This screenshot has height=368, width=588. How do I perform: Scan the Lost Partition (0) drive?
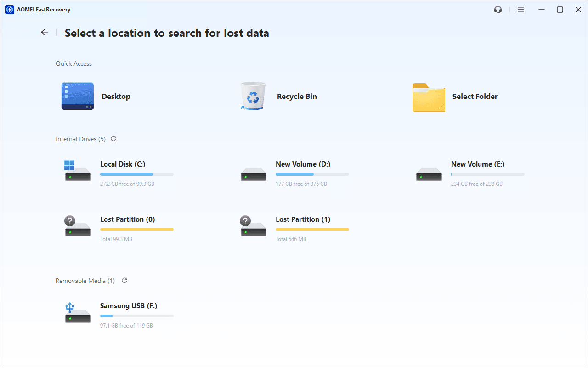[x=78, y=226]
